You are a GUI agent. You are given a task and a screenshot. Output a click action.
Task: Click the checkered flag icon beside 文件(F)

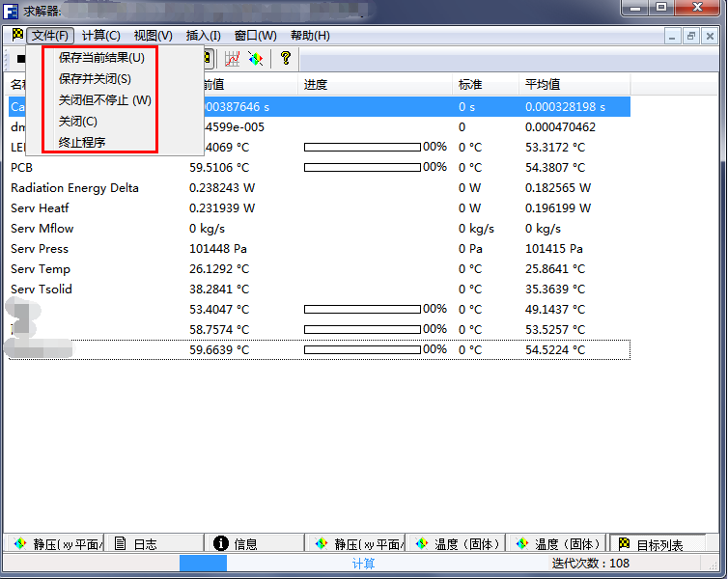coord(17,35)
